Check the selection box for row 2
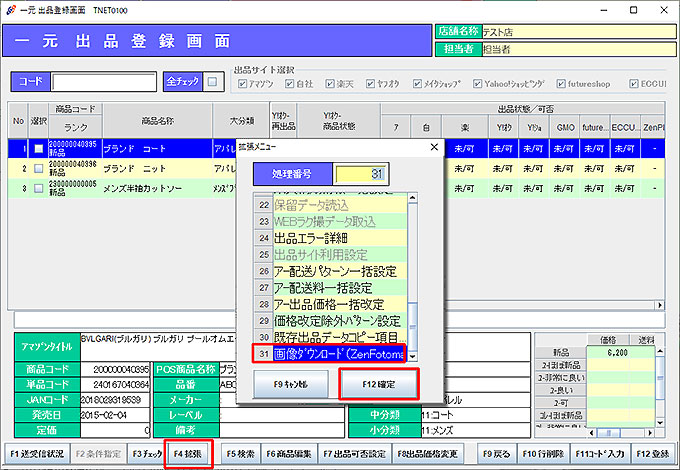This screenshot has height=470, width=680. pos(38,166)
